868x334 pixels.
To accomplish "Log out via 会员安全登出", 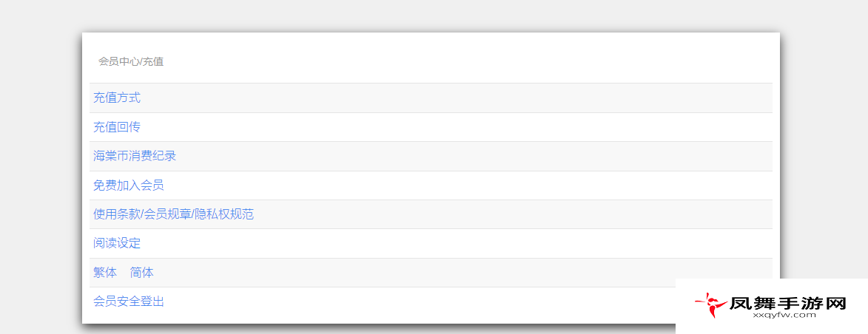I will pyautogui.click(x=129, y=301).
